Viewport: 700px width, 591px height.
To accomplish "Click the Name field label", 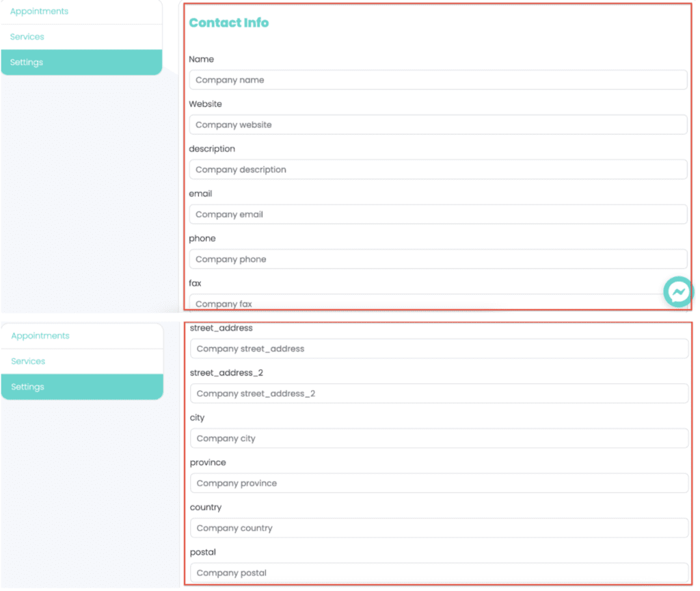I will pyautogui.click(x=202, y=59).
